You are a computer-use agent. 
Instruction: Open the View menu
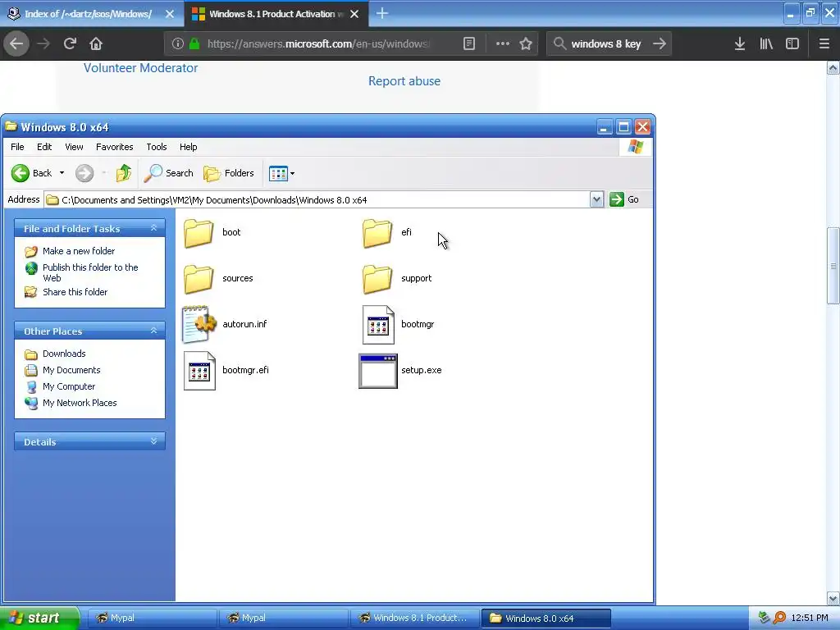pos(74,147)
